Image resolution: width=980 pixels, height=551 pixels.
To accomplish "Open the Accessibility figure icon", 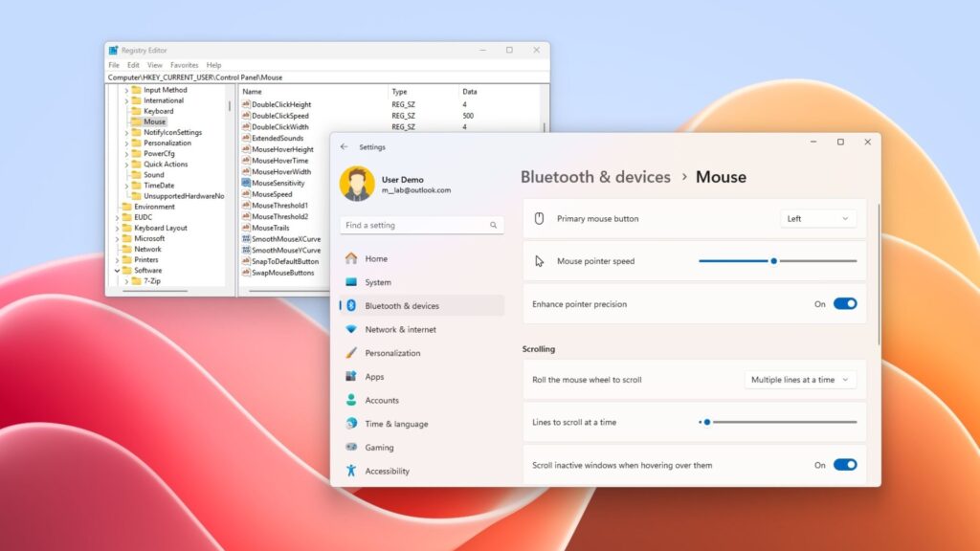I will [351, 471].
